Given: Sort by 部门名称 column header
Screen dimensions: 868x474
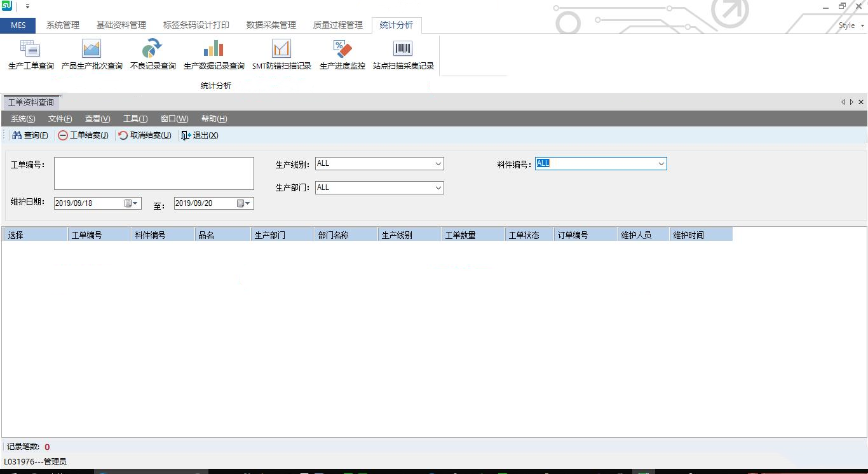Looking at the screenshot, I should (x=346, y=235).
